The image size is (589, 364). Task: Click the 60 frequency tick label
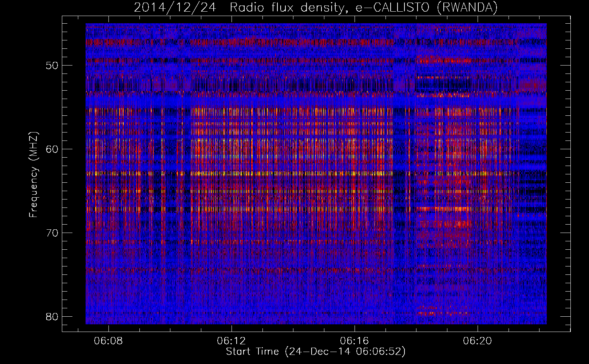(52, 149)
